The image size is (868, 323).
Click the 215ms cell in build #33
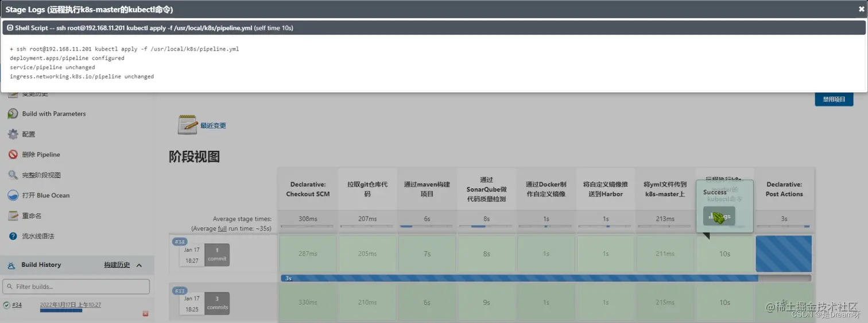(665, 302)
